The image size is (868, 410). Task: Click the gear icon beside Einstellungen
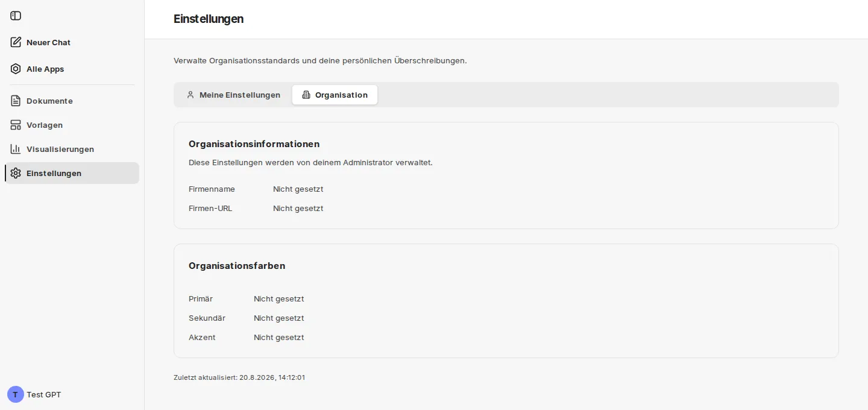(16, 173)
